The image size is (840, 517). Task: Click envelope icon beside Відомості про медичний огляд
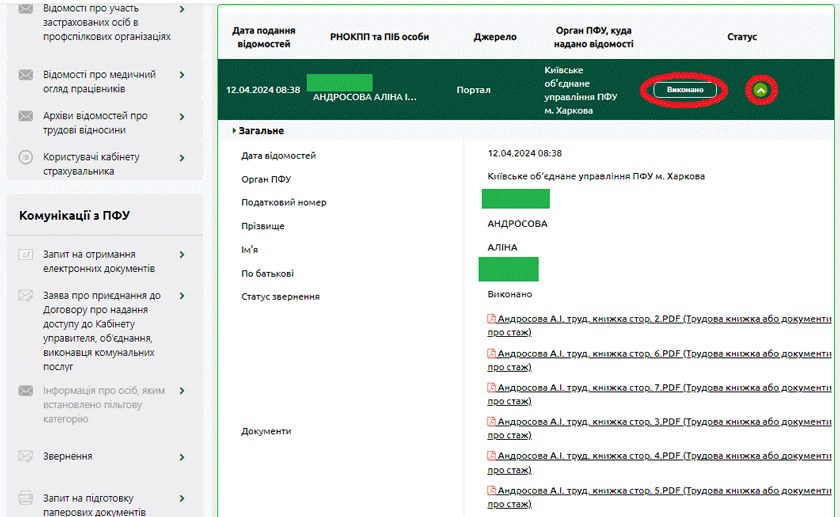pyautogui.click(x=25, y=75)
